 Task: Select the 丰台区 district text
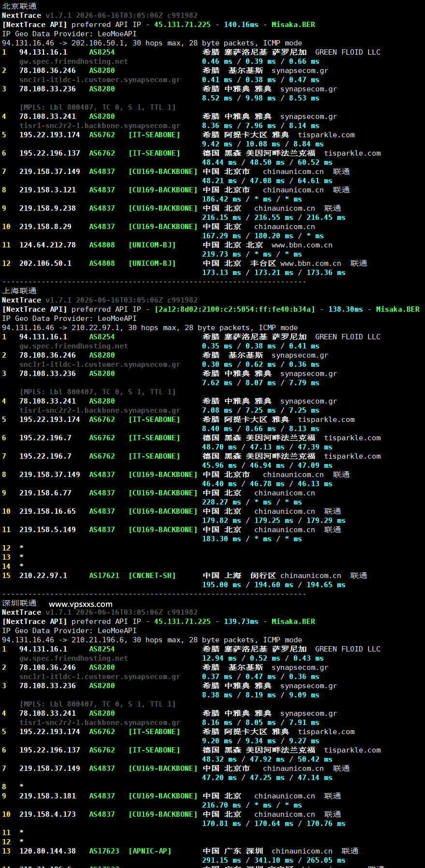coord(263,263)
